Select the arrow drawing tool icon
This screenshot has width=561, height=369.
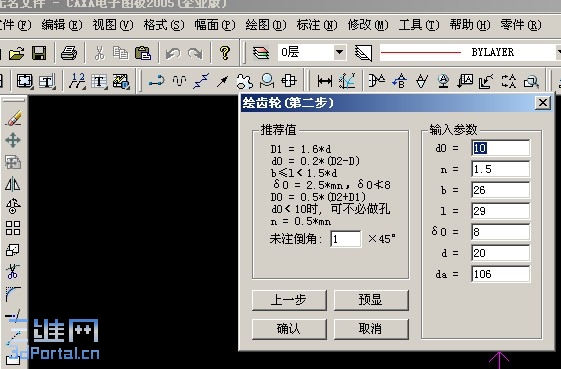[222, 81]
